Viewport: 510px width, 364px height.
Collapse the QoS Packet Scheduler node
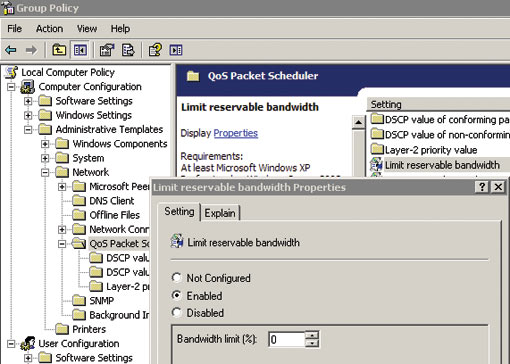62,244
